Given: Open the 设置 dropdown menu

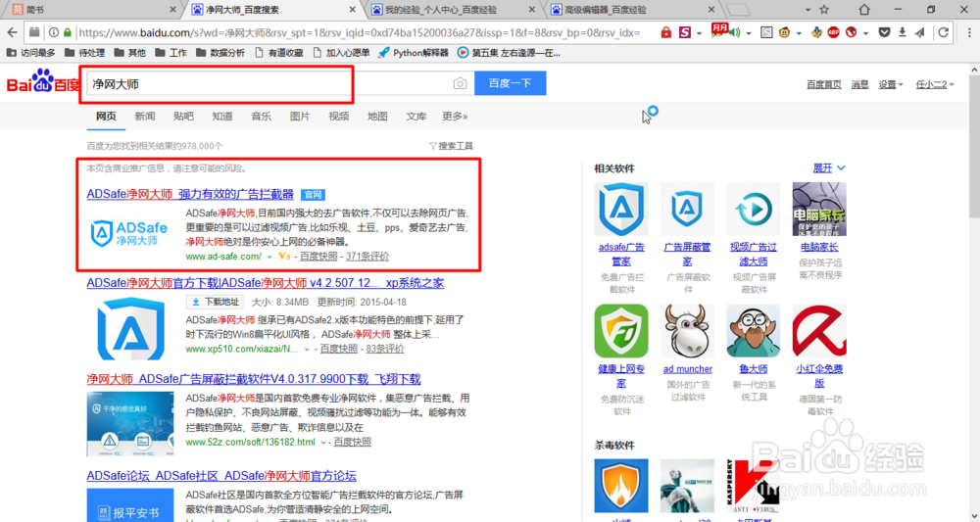Looking at the screenshot, I should click(891, 84).
